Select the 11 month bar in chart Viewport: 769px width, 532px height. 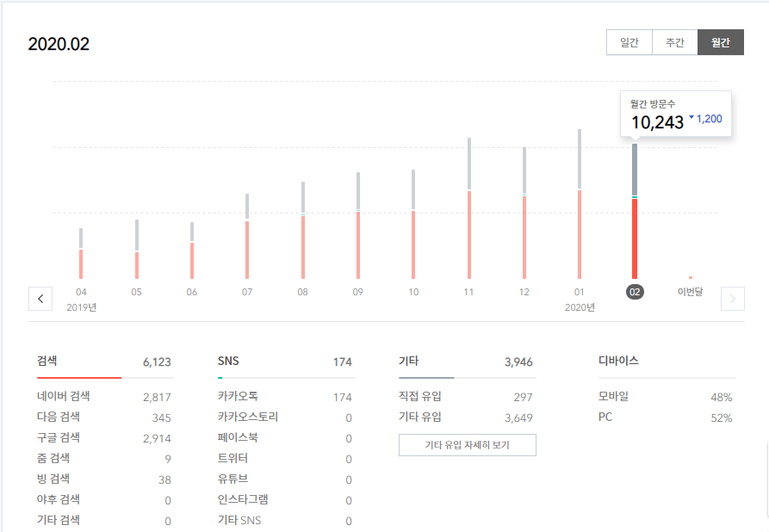coord(469,208)
